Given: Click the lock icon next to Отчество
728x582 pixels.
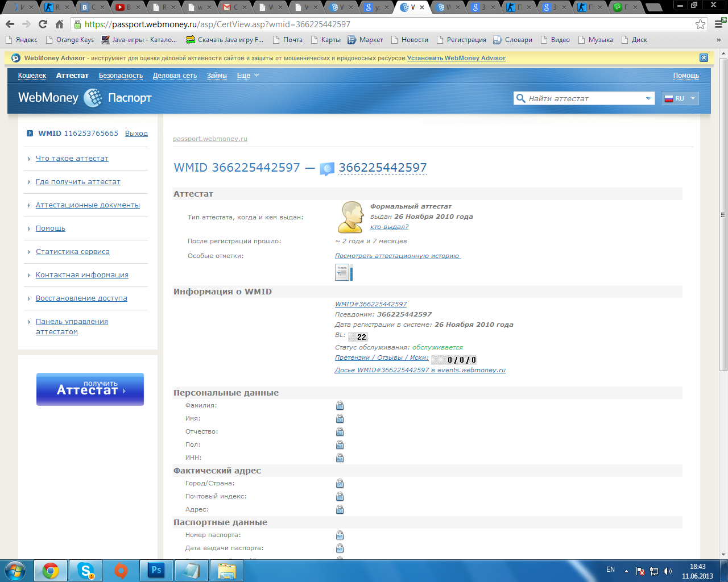Looking at the screenshot, I should [x=340, y=432].
